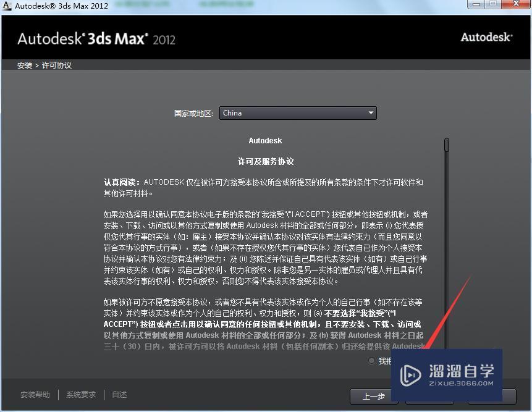Screen dimensions: 532x412
Task: Click the dropdown arrow next to China
Action: click(370, 113)
